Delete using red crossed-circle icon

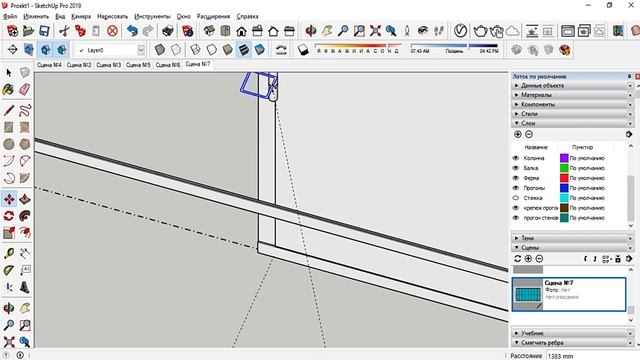point(112,31)
